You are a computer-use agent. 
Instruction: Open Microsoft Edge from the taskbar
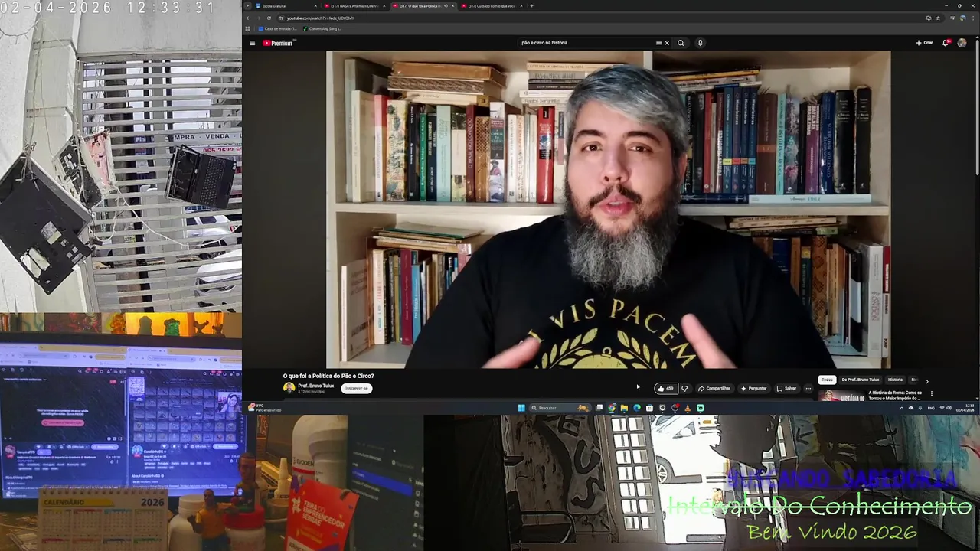(x=637, y=408)
